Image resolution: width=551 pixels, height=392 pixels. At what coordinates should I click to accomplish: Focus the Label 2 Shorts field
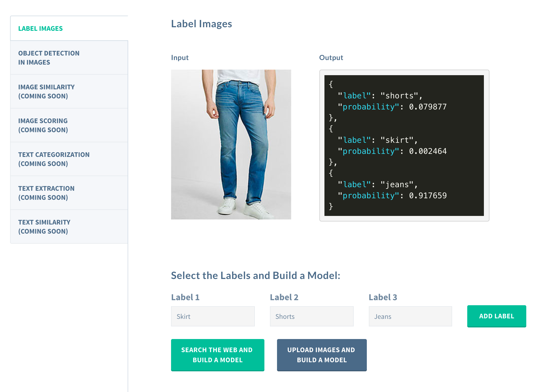click(312, 316)
